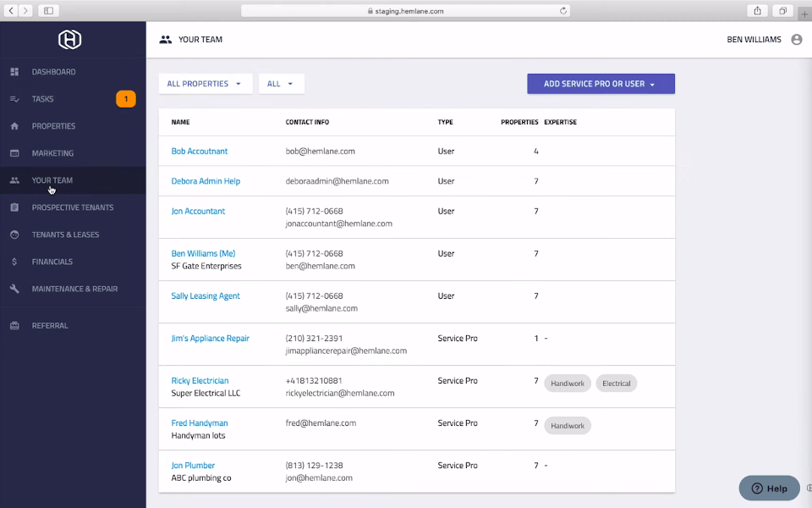The width and height of the screenshot is (812, 508).
Task: Click Ricky Electrician's Handiwork expertise tag
Action: pyautogui.click(x=568, y=384)
